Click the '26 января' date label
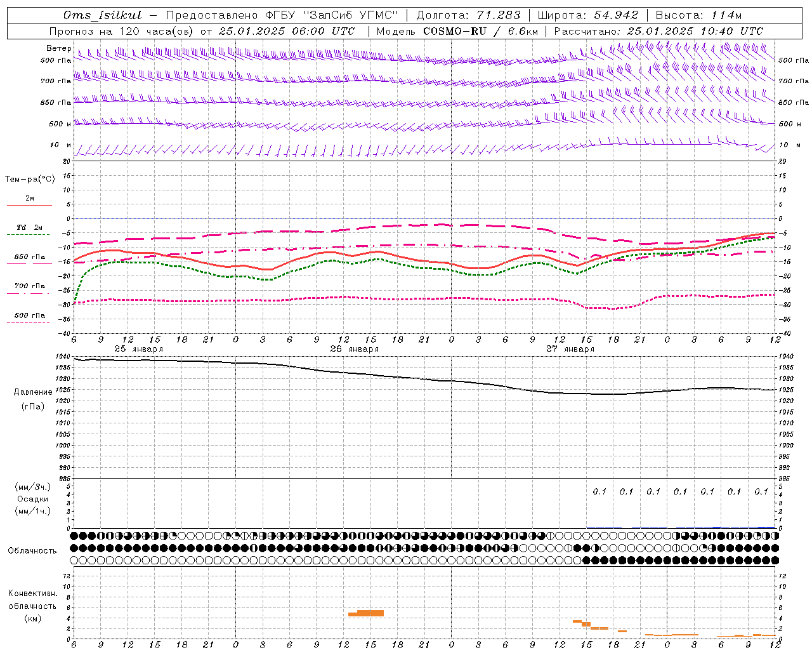The height and width of the screenshot is (650, 812). (354, 349)
